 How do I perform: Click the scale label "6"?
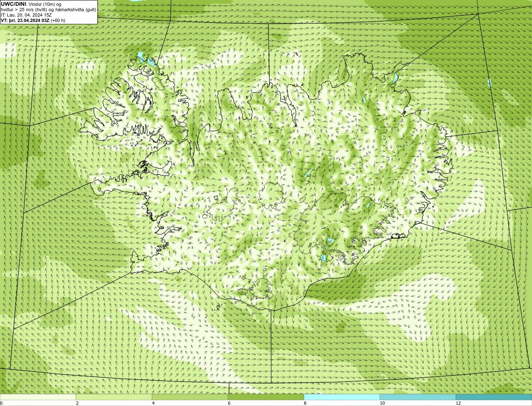tap(229, 403)
